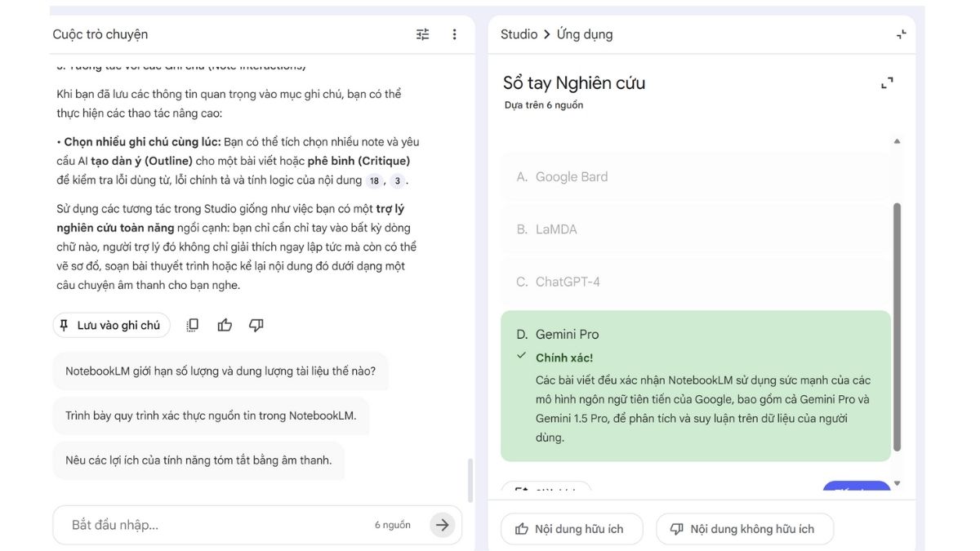This screenshot has height=551, width=980.
Task: Select answer B. LaMDA
Action: coord(695,229)
